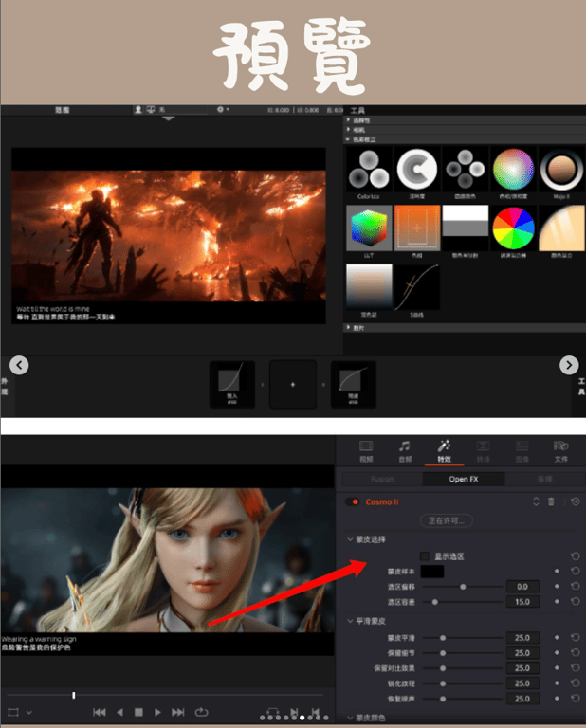Screen dimensions: 586x728
Task: Stop playback in the viewer
Action: tap(138, 712)
